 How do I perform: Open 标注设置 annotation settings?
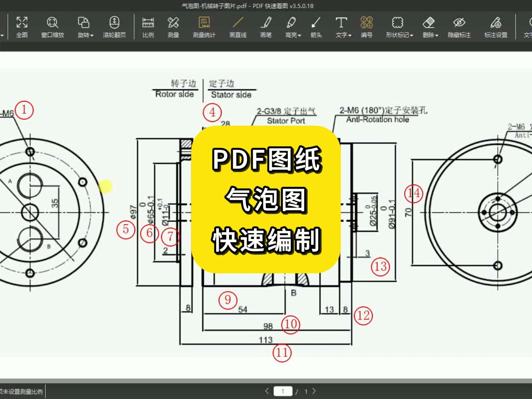(496, 27)
